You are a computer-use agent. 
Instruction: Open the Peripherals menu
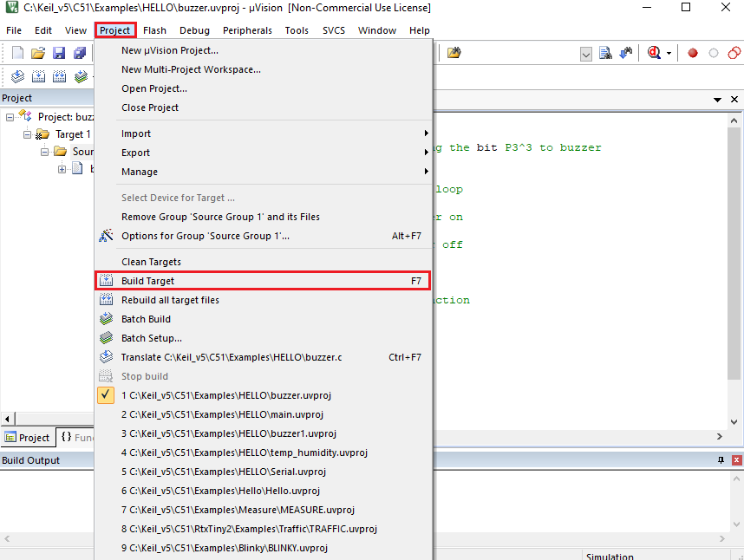(x=247, y=30)
